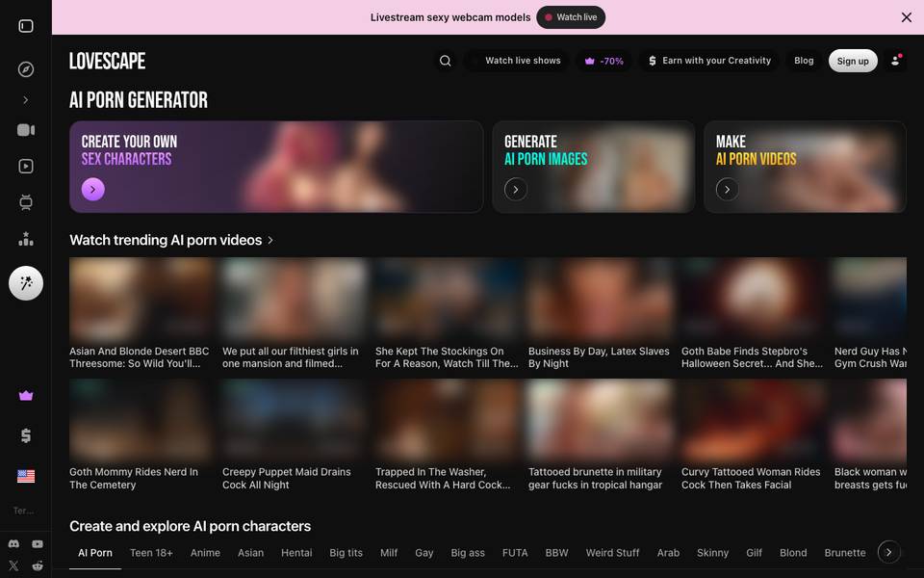
Task: Open 'Earn with your Creativity'
Action: tap(709, 61)
